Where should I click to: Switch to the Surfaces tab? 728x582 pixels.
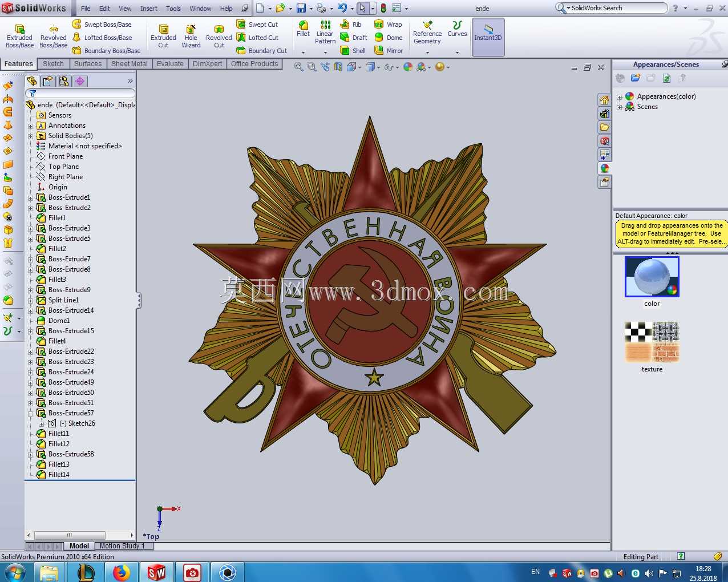tap(88, 64)
